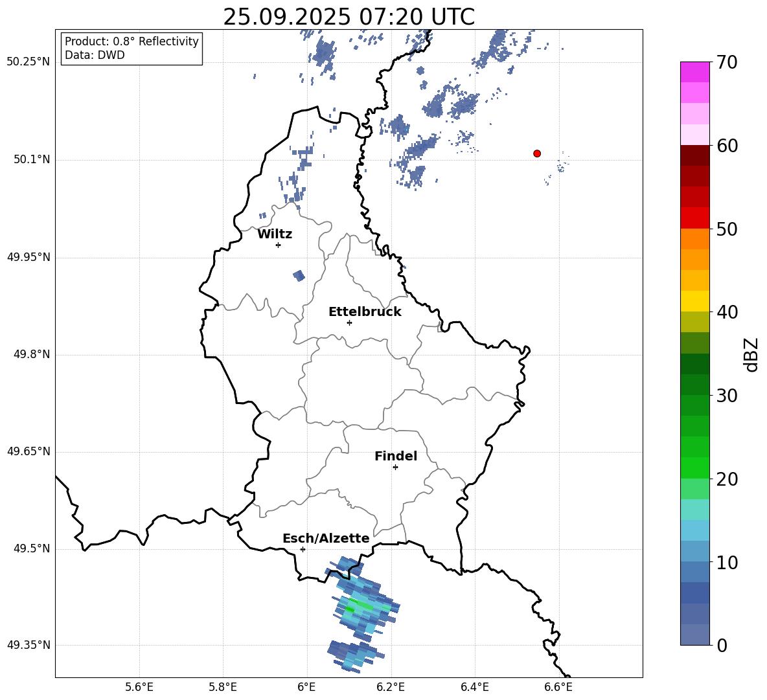
Task: Click the 50.25°N latitude label
Action: pyautogui.click(x=29, y=62)
